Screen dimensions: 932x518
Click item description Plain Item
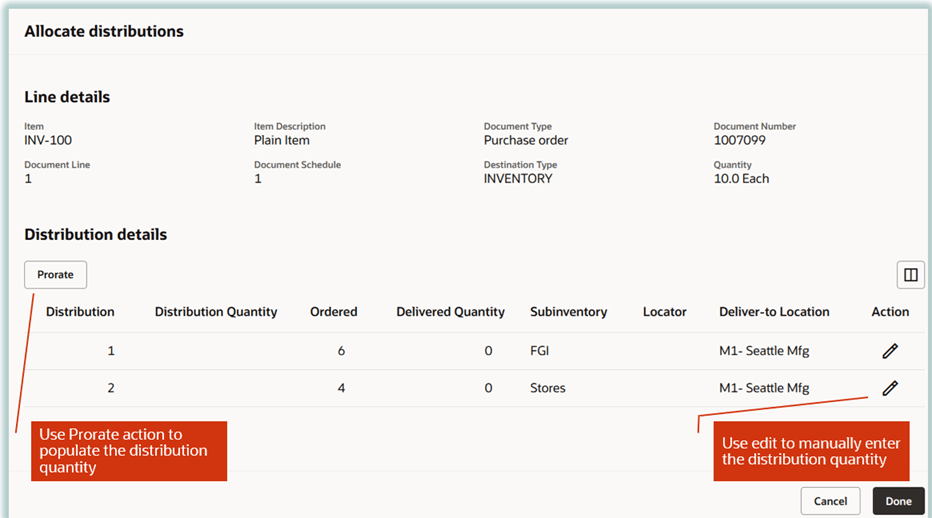pyautogui.click(x=282, y=140)
